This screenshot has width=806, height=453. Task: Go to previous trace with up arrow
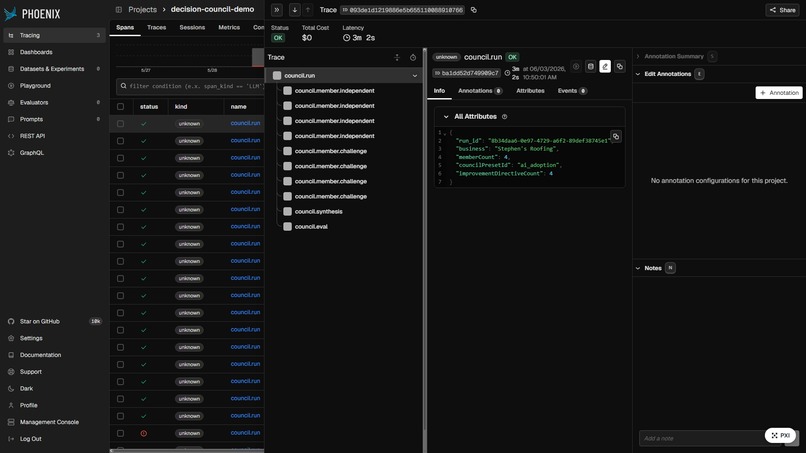[x=307, y=10]
